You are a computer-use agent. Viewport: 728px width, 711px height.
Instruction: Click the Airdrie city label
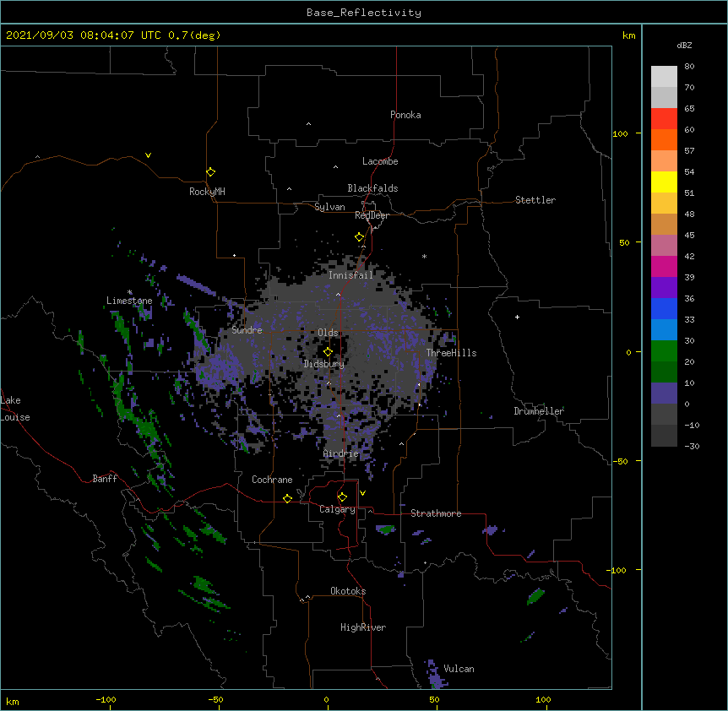341,453
